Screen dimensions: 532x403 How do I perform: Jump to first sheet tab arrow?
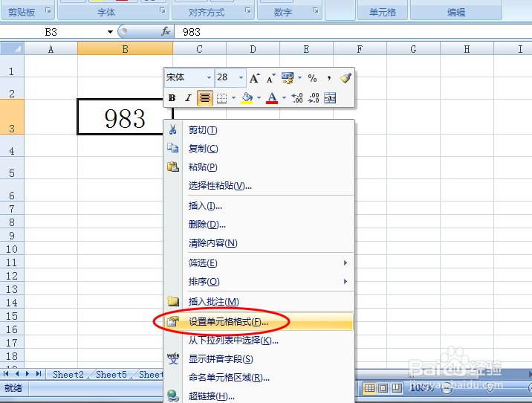6,374
